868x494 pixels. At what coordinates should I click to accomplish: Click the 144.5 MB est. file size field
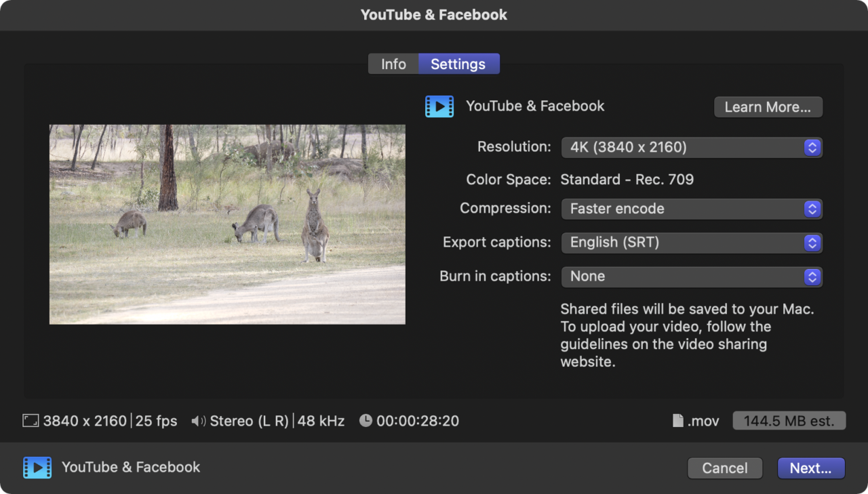coord(789,421)
